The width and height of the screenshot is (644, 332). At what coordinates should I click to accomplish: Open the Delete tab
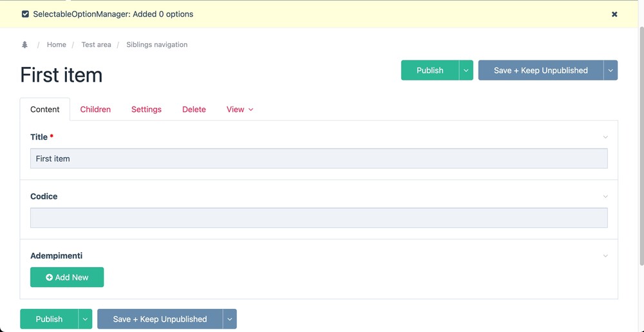(194, 109)
